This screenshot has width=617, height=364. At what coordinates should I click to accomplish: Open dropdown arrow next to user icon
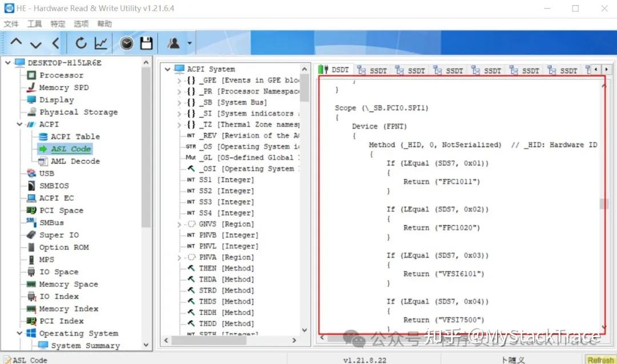point(189,43)
